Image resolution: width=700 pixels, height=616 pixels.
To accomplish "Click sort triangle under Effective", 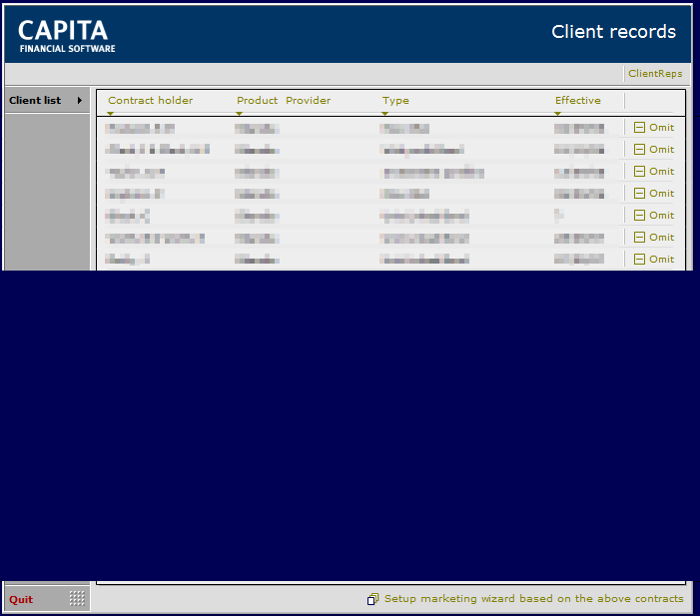I will tap(557, 114).
